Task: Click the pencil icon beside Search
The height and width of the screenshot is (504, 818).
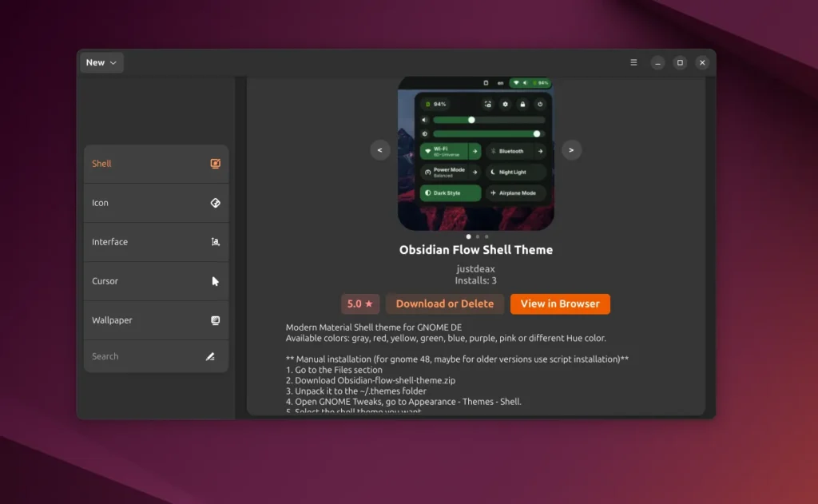Action: point(210,357)
